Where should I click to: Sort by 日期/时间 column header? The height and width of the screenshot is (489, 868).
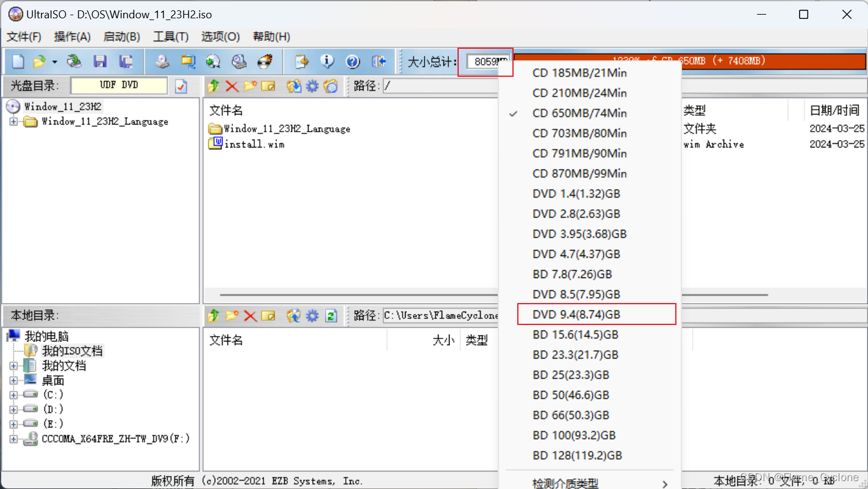coord(834,110)
